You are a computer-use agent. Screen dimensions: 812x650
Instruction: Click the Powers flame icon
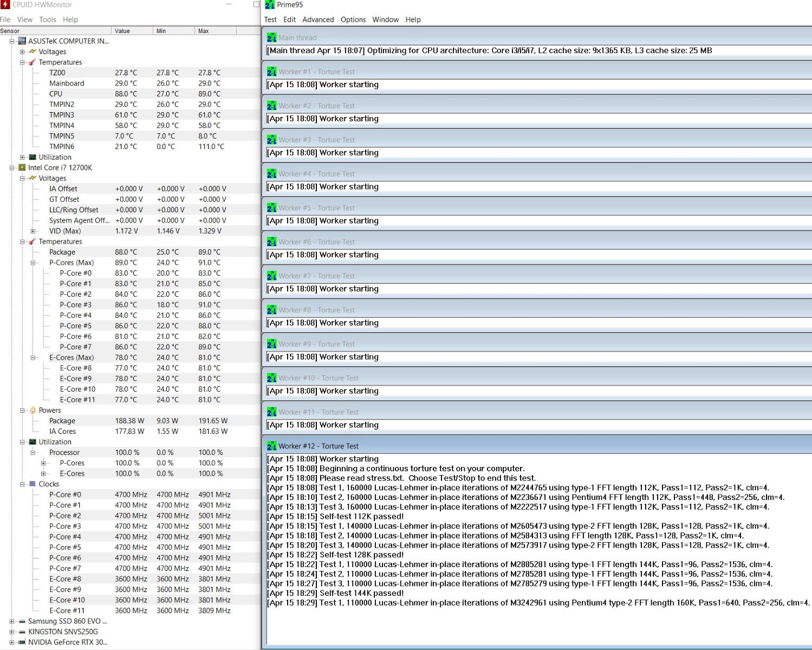coord(33,411)
